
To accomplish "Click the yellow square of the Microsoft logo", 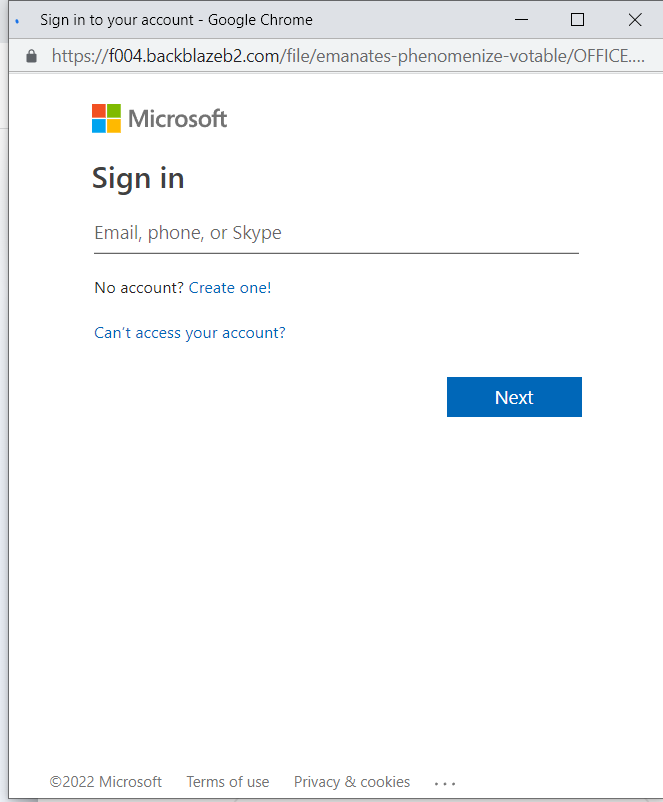I will click(114, 126).
